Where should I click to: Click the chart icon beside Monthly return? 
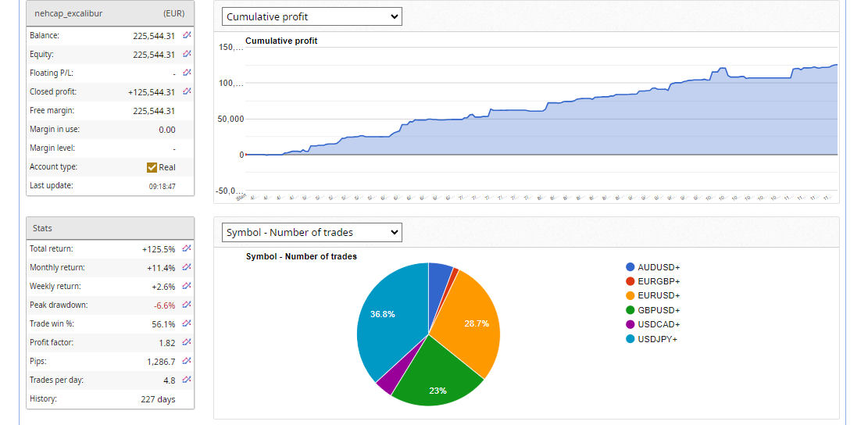[x=187, y=267]
